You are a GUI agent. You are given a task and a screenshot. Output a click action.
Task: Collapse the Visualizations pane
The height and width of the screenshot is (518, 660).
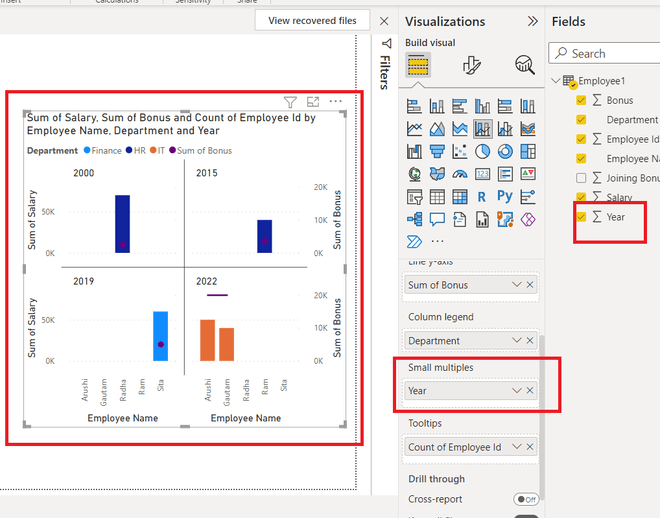pyautogui.click(x=532, y=21)
